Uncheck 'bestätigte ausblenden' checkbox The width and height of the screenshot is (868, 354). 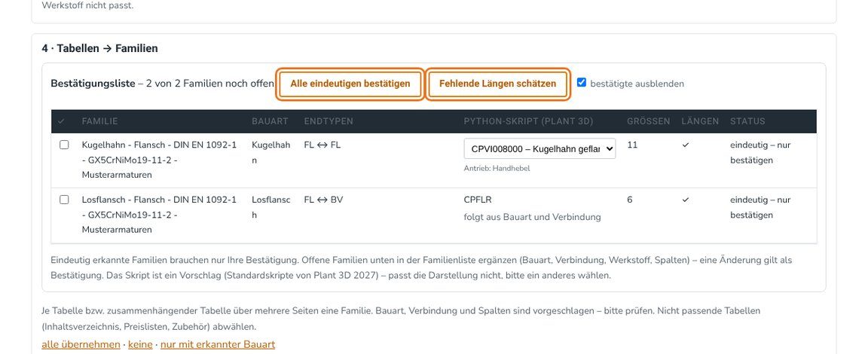point(581,82)
